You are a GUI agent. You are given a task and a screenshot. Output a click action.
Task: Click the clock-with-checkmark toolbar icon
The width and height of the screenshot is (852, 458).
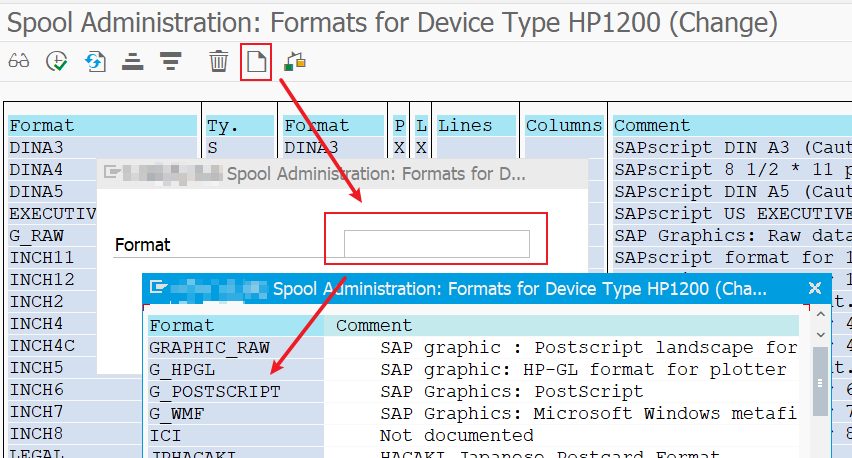point(57,61)
